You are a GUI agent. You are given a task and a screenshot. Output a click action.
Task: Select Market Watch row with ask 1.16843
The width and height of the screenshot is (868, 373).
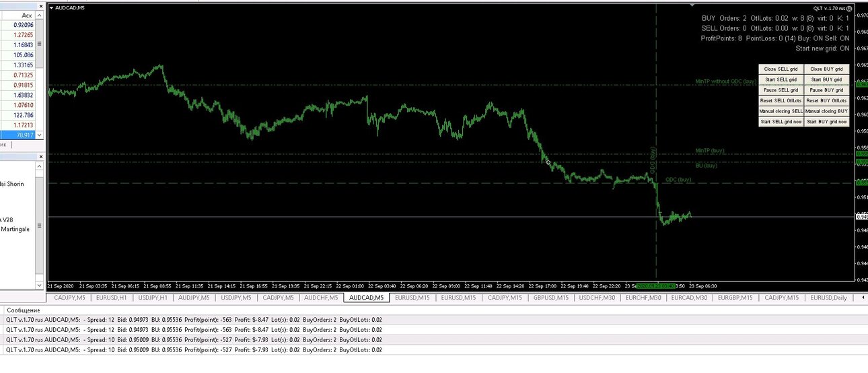point(17,44)
